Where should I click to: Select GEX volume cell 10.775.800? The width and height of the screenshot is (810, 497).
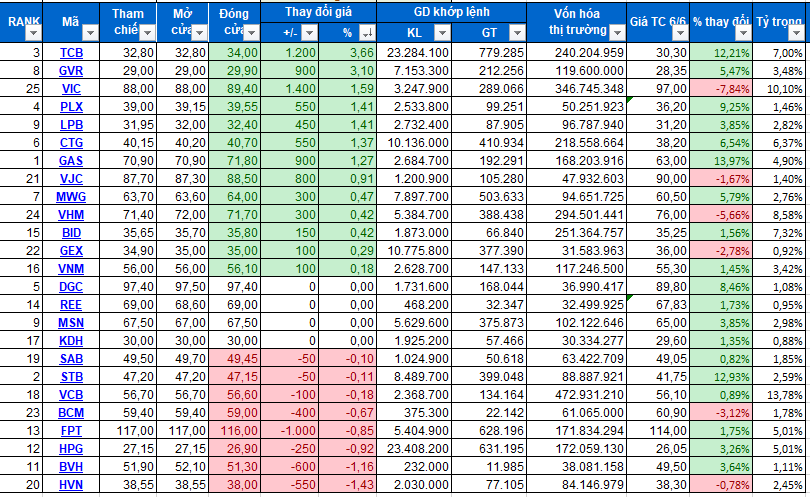pyautogui.click(x=414, y=251)
